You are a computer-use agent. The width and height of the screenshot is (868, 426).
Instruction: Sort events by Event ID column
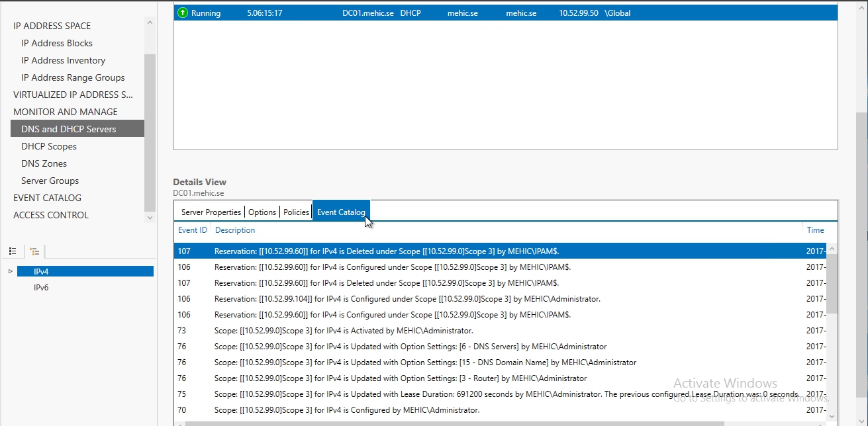click(x=192, y=230)
